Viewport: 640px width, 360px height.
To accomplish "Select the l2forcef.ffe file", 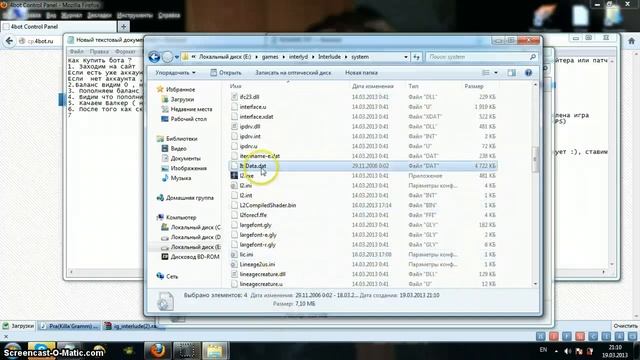I will (253, 215).
